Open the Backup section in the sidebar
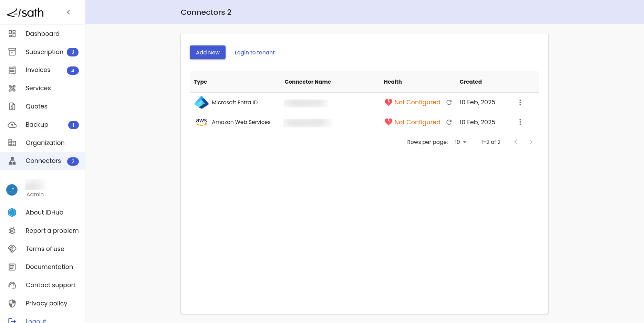Viewport: 644px width, 323px height. pos(37,125)
